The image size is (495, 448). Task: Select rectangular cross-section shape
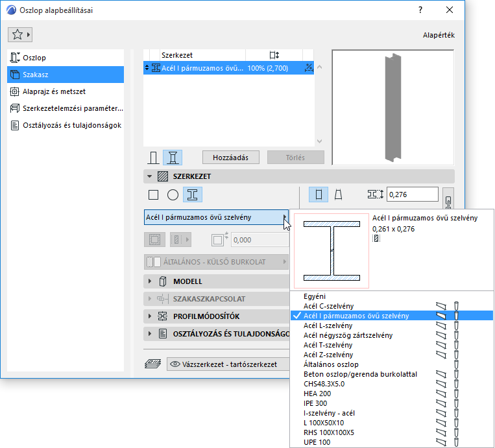tap(153, 195)
